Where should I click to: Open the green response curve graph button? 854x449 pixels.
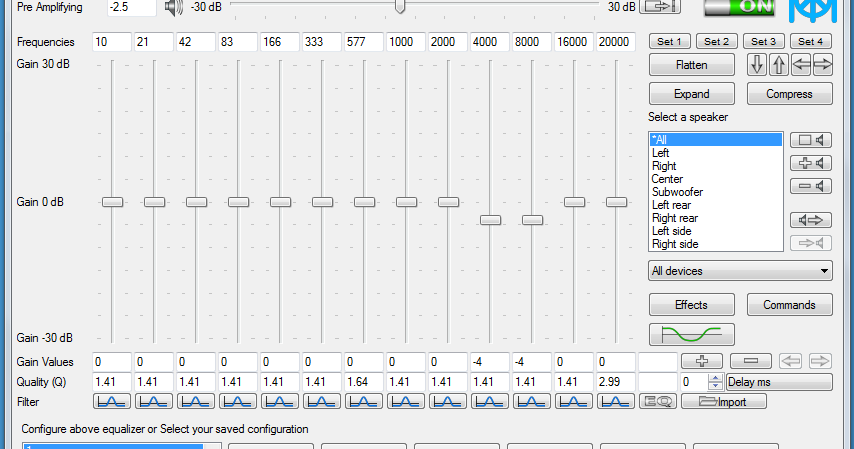[x=692, y=334]
